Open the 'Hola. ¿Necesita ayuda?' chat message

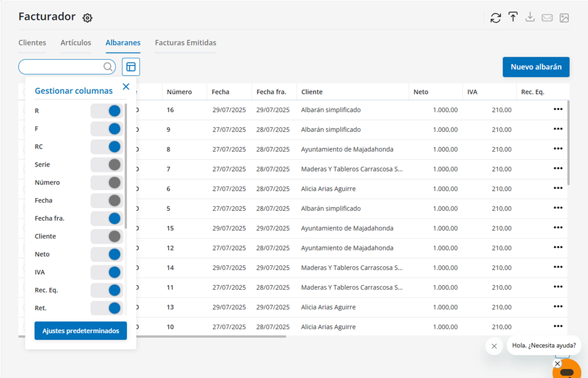pyautogui.click(x=544, y=346)
